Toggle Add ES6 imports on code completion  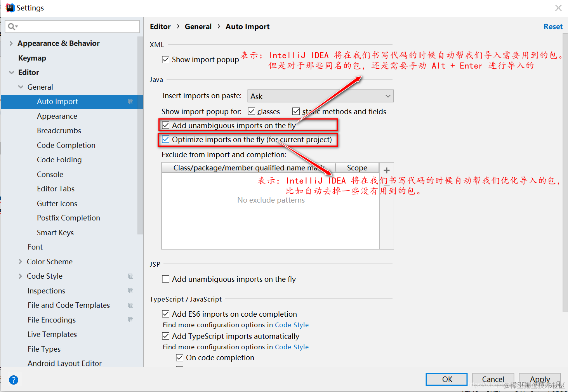pyautogui.click(x=166, y=314)
